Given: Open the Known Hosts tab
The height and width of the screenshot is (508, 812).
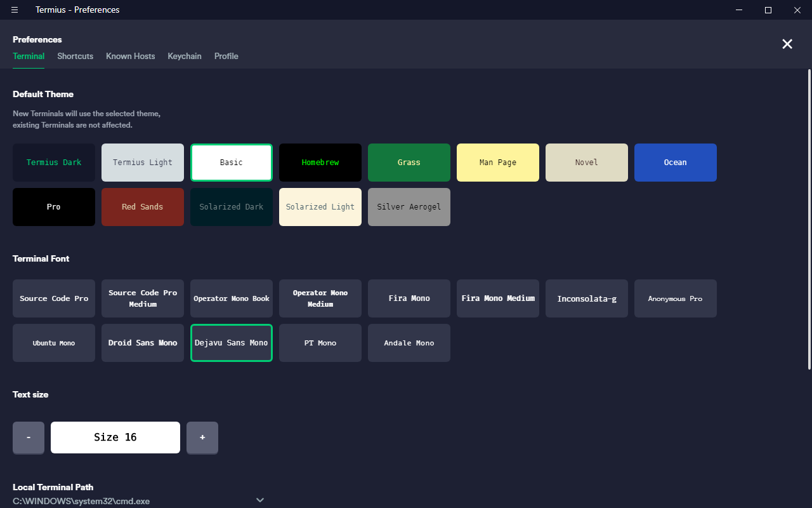Looking at the screenshot, I should pyautogui.click(x=130, y=56).
